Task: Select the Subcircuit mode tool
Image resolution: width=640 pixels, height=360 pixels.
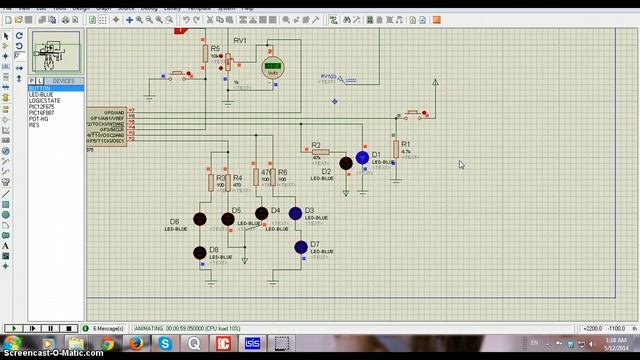Action: (6, 98)
